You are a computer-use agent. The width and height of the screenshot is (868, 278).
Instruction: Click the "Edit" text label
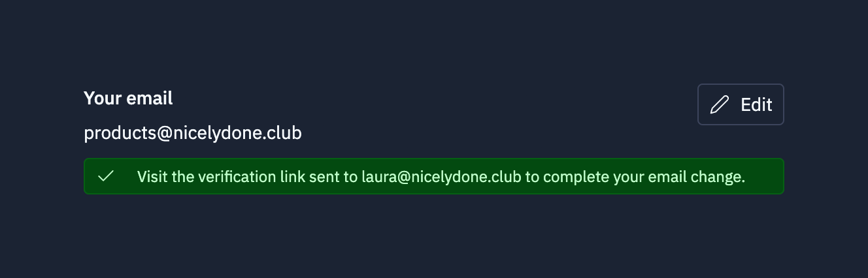coord(756,104)
